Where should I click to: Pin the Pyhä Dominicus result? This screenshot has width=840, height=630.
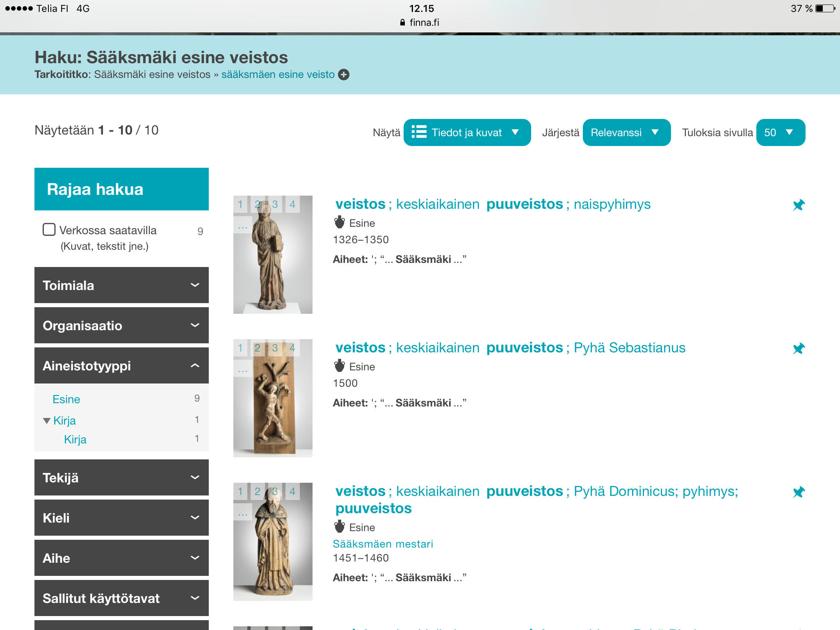799,492
